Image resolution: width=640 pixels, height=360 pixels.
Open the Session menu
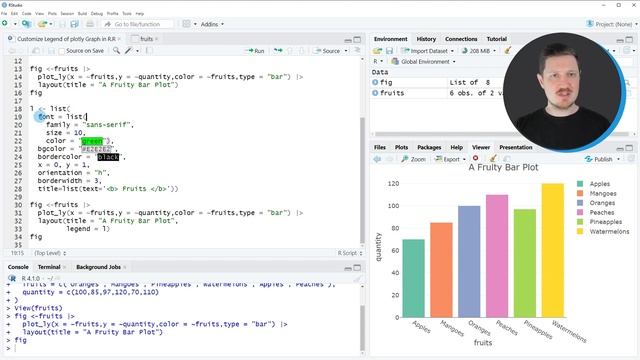(67, 13)
